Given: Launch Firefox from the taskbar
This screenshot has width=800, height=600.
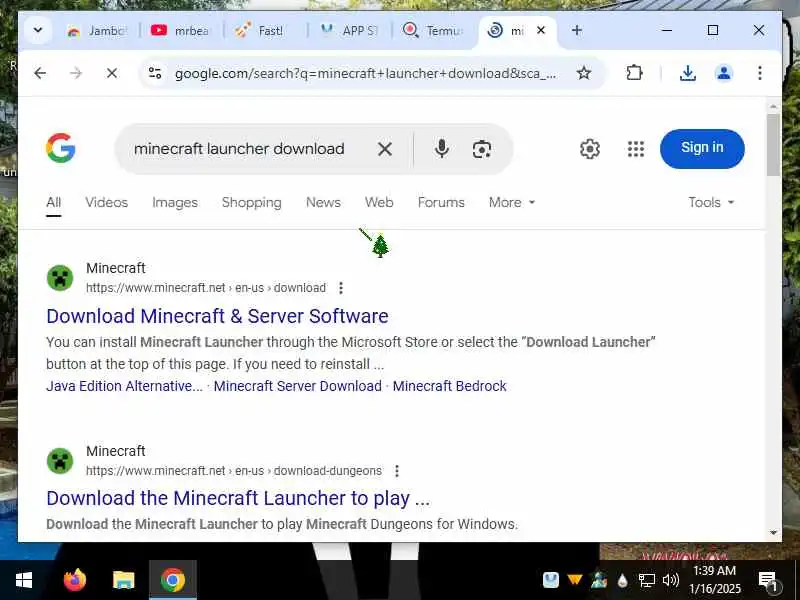Looking at the screenshot, I should coord(75,580).
